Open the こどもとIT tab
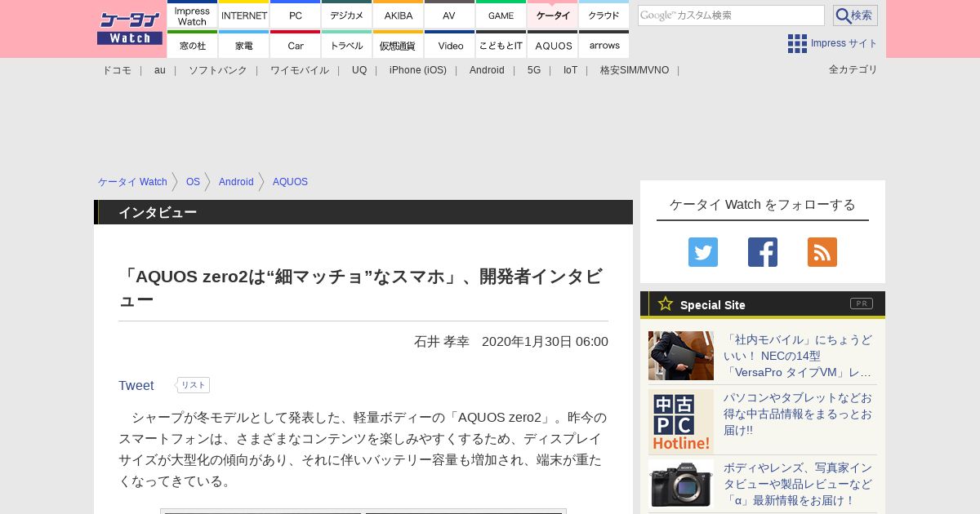This screenshot has height=514, width=980. [x=501, y=45]
